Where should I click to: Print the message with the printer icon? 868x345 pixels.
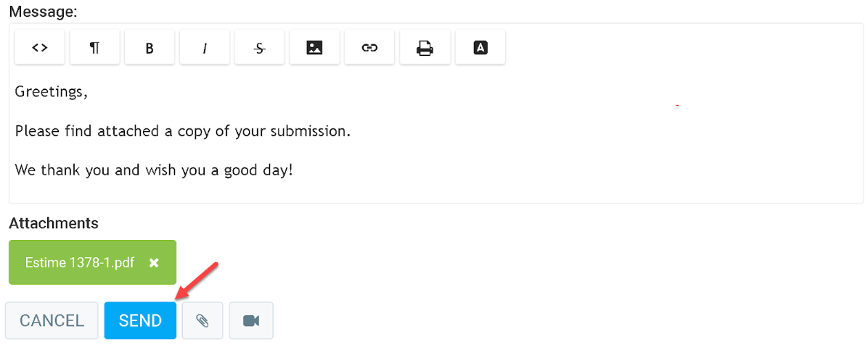[425, 48]
